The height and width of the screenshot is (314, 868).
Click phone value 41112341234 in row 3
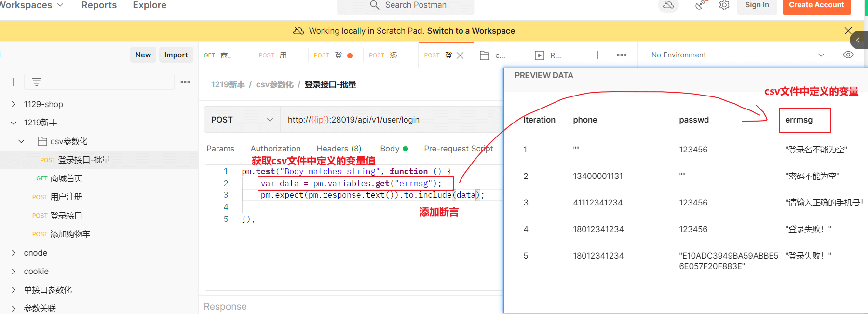[x=598, y=203]
